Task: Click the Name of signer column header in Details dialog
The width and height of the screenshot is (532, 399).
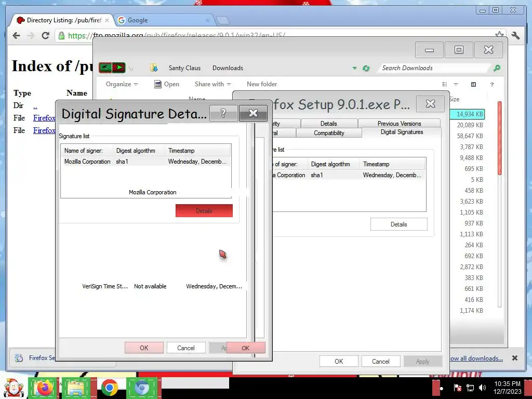Action: tap(87, 151)
